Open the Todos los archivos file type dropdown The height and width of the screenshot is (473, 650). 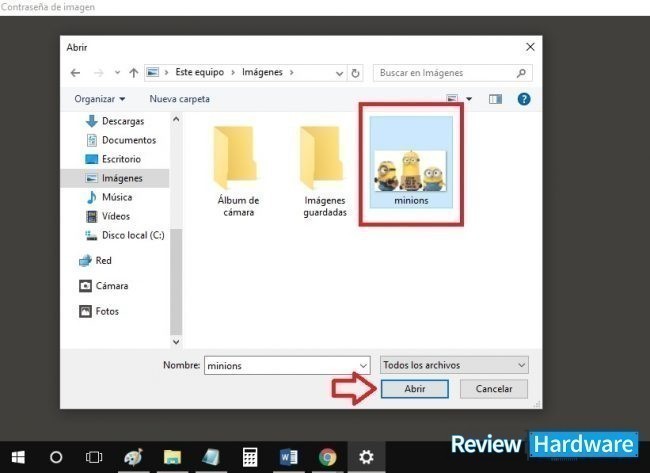(453, 365)
